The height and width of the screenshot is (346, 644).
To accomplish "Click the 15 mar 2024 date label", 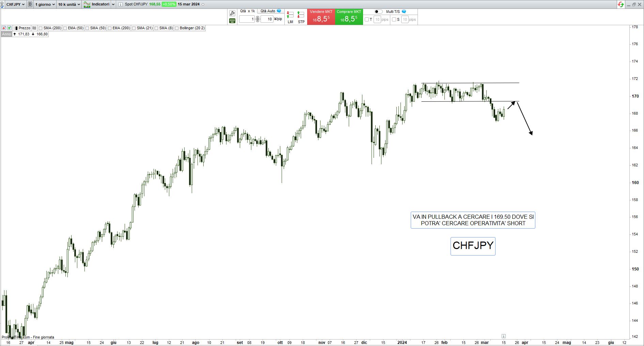I will (x=189, y=4).
